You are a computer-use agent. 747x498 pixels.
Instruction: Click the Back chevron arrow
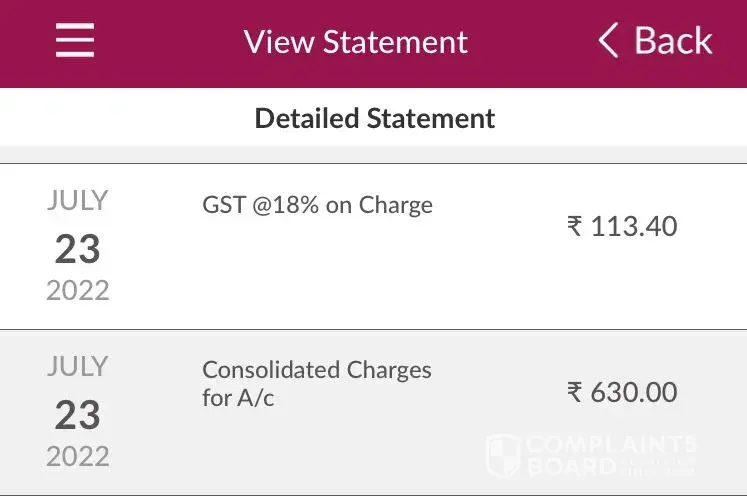point(608,41)
